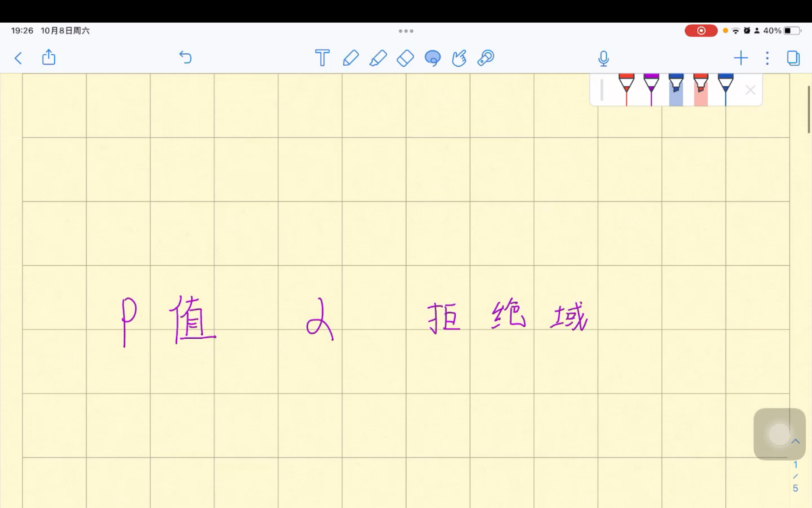
Task: Select the Hand pan tool
Action: point(460,58)
